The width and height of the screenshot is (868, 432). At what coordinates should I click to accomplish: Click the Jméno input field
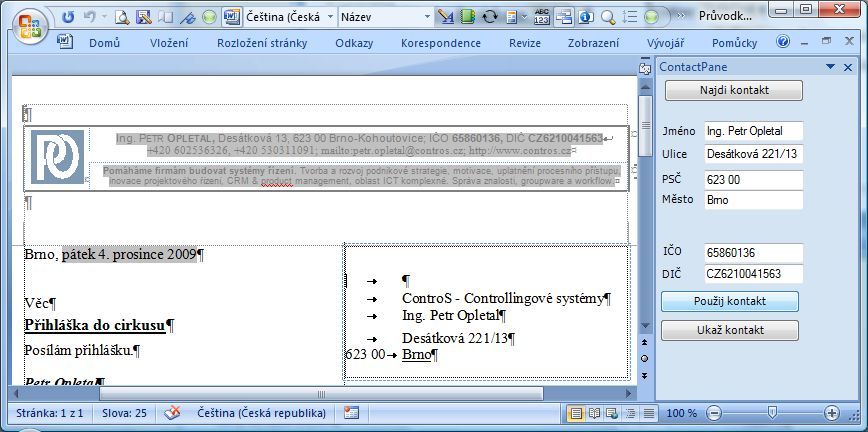click(x=753, y=131)
